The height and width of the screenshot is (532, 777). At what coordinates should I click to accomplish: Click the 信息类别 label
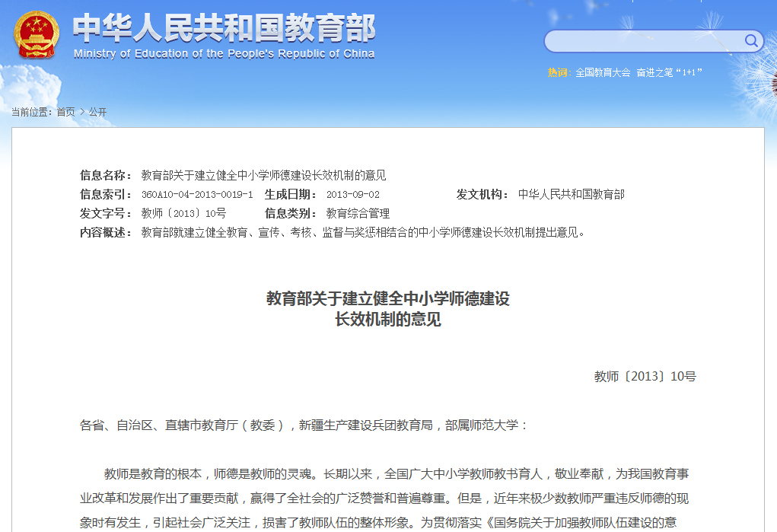pos(291,214)
